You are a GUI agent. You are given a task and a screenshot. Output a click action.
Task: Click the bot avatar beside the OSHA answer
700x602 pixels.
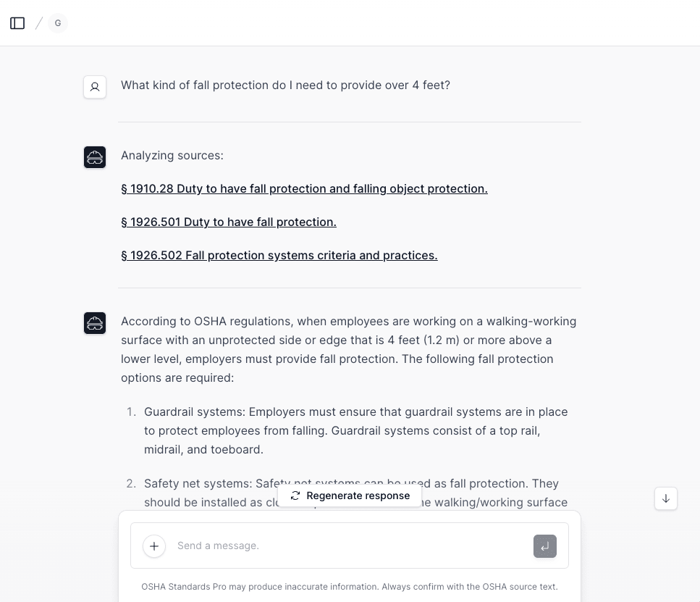[x=95, y=323]
